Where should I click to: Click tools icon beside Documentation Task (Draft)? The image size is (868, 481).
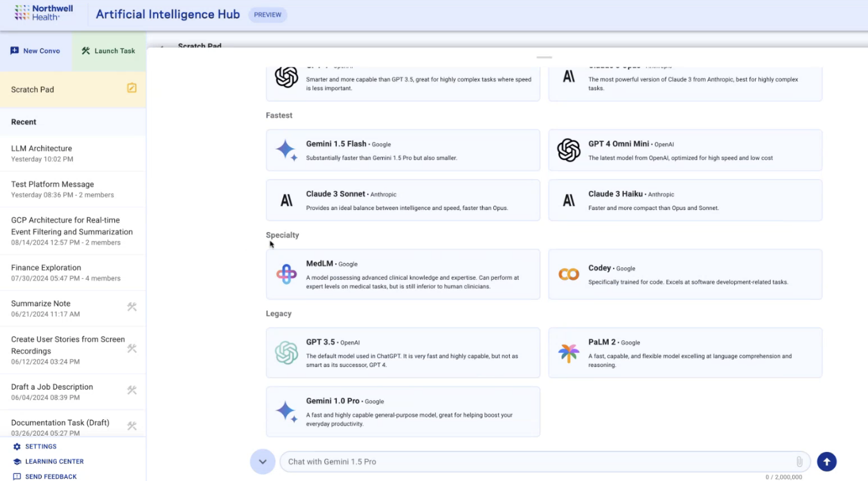[132, 426]
